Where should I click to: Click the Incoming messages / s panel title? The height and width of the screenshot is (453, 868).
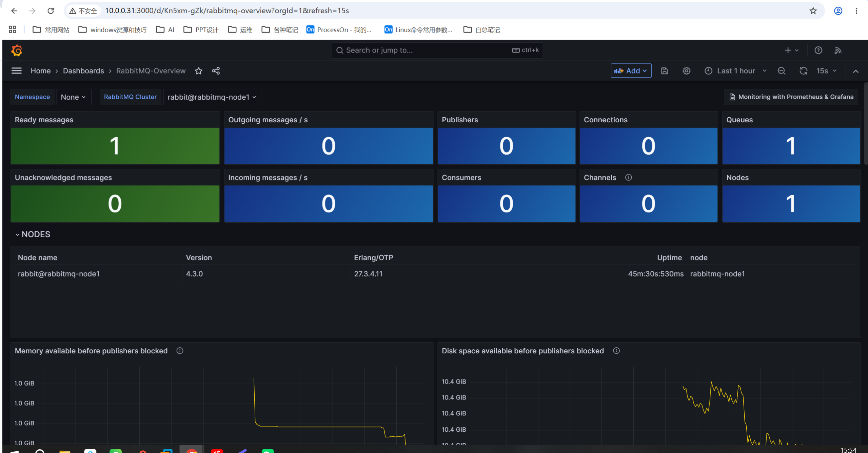(x=268, y=178)
